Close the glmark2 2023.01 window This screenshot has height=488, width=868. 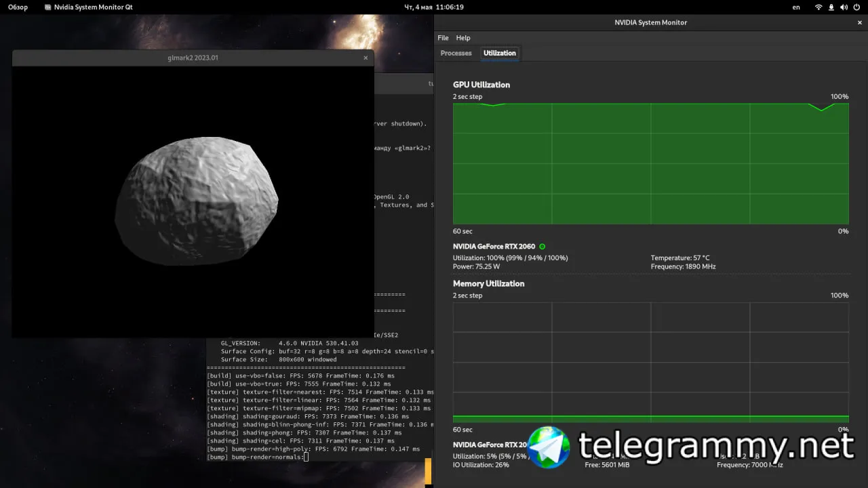click(x=366, y=58)
